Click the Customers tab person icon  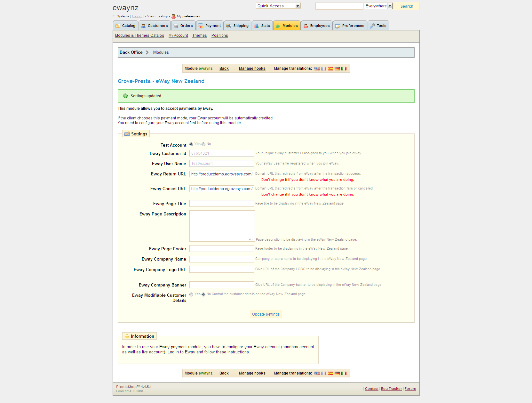[143, 26]
